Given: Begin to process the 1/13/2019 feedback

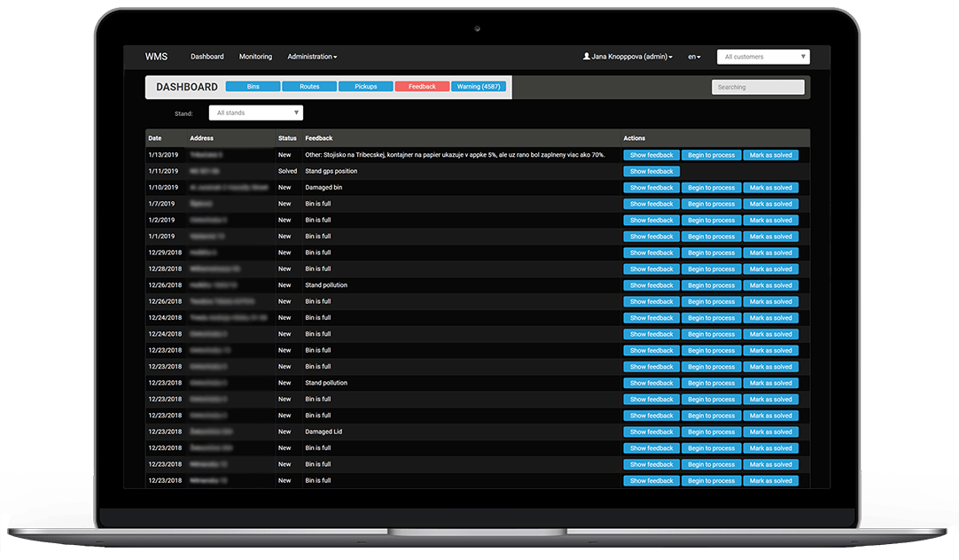Looking at the screenshot, I should tap(712, 155).
